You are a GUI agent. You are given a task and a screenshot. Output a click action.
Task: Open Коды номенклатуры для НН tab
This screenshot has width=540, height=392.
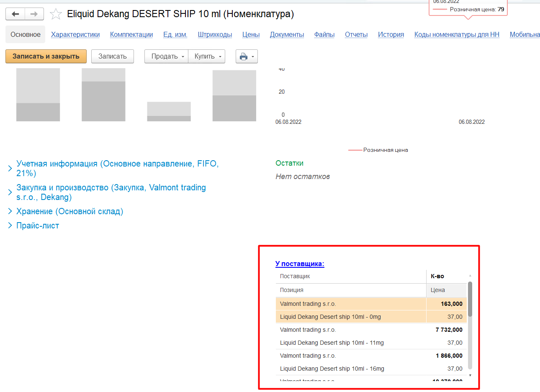[457, 35]
